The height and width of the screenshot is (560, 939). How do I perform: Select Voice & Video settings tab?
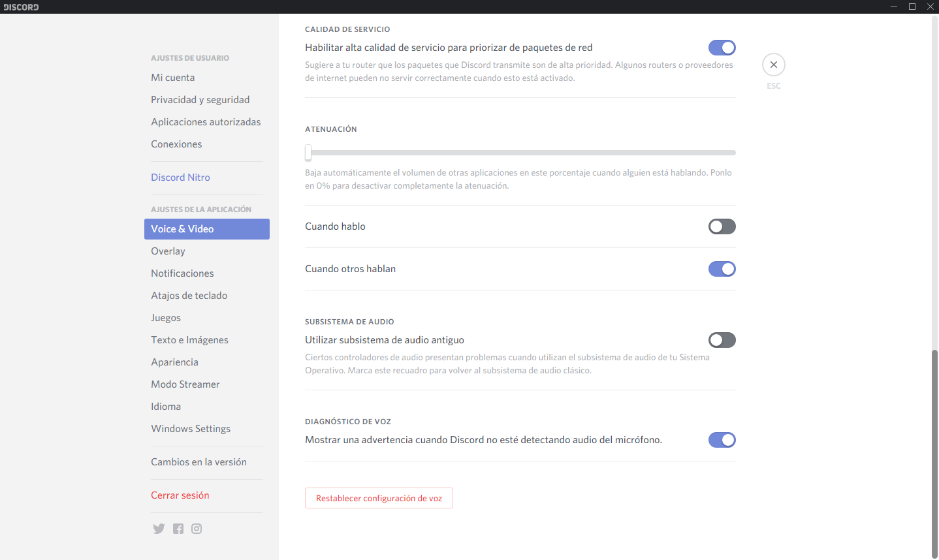207,229
